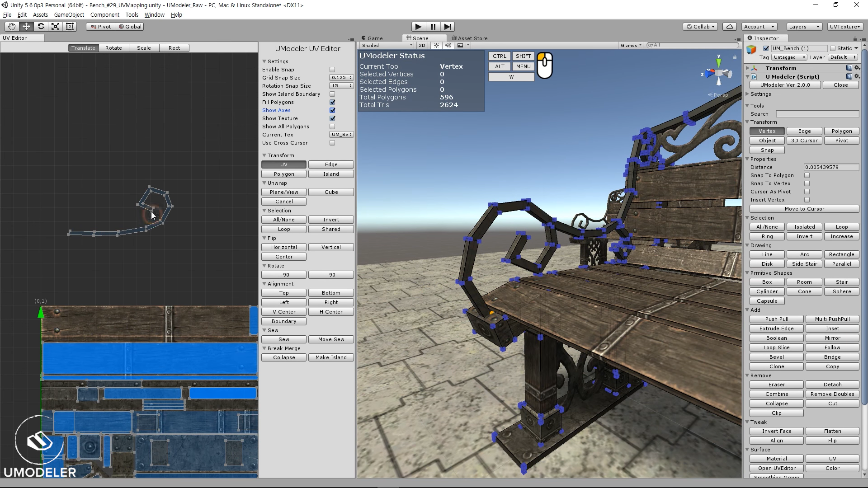Open Current Tex dropdown
The width and height of the screenshot is (868, 488).
pyautogui.click(x=341, y=135)
